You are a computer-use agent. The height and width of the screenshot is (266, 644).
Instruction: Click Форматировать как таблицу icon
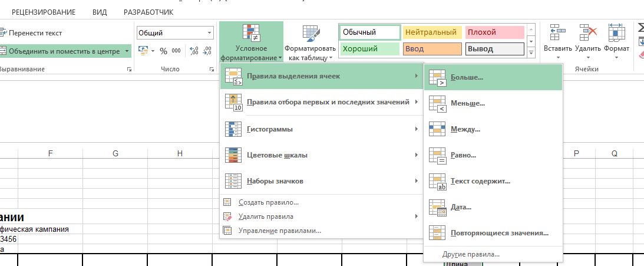pos(310,34)
